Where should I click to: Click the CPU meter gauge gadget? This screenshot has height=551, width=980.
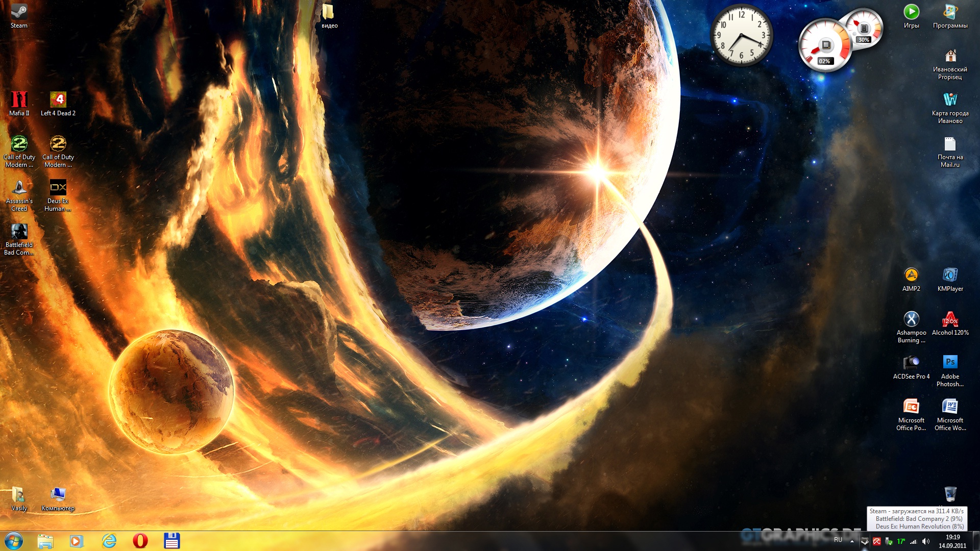tap(824, 46)
